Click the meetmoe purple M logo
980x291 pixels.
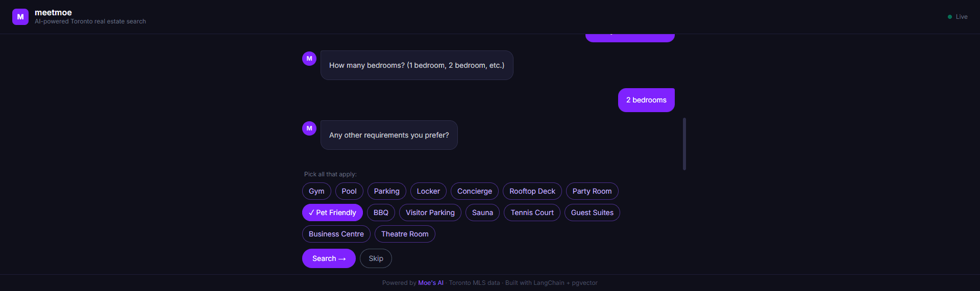[20, 17]
